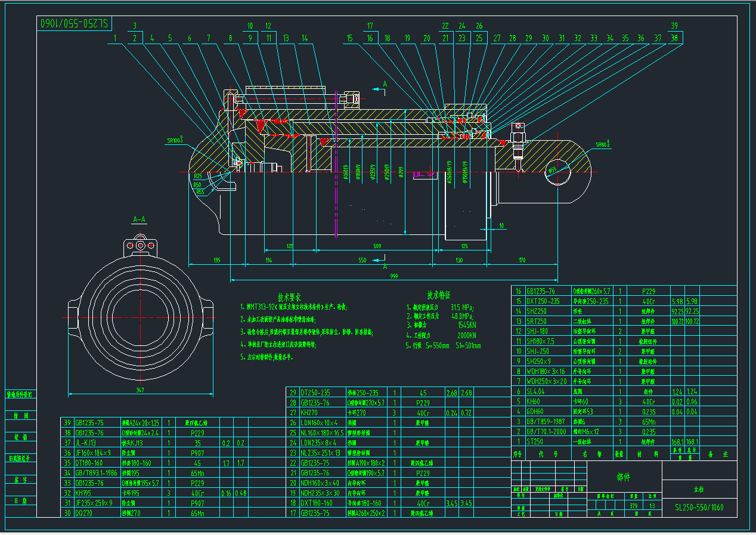Click the weight value 379 in title block
The height and width of the screenshot is (535, 756).
tap(633, 506)
